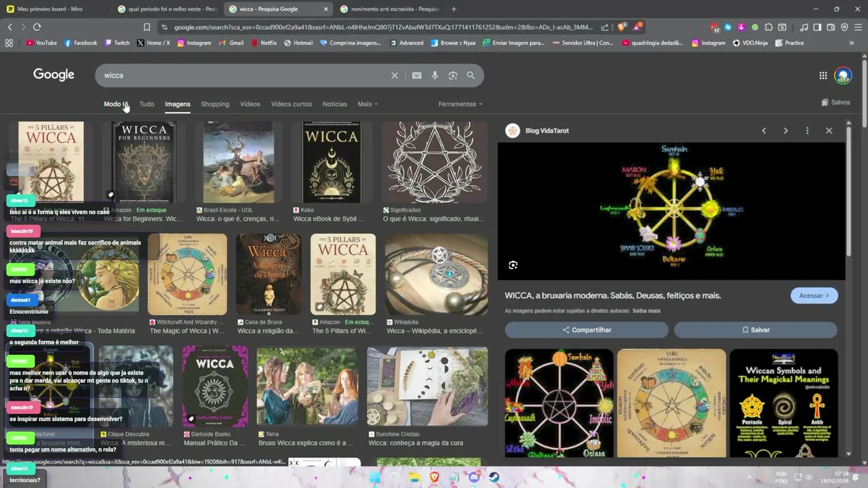Open the Twitch bookmark
Image resolution: width=868 pixels, height=488 pixels.
coord(117,43)
